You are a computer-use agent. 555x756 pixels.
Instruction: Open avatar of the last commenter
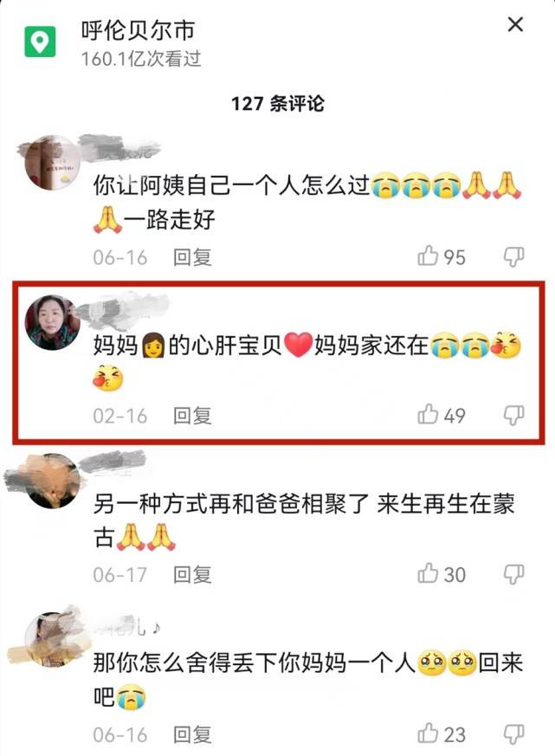pos(53,639)
